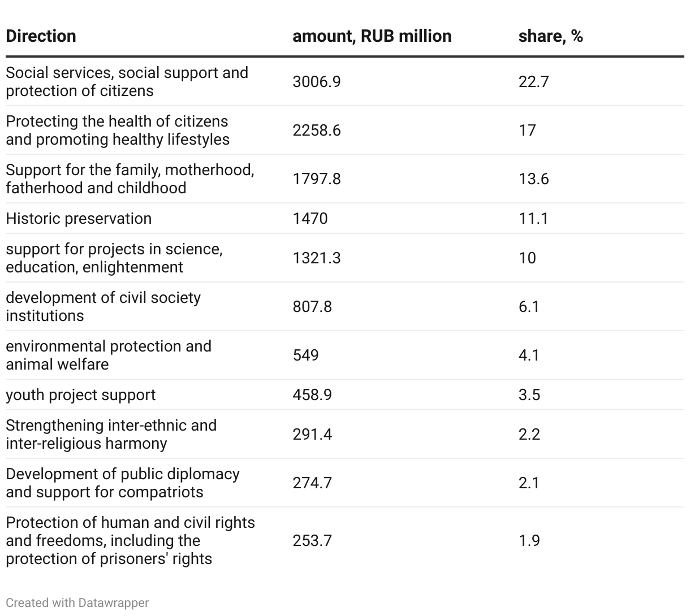This screenshot has width=690, height=616.
Task: Click the share value 22.7
Action: 533,82
